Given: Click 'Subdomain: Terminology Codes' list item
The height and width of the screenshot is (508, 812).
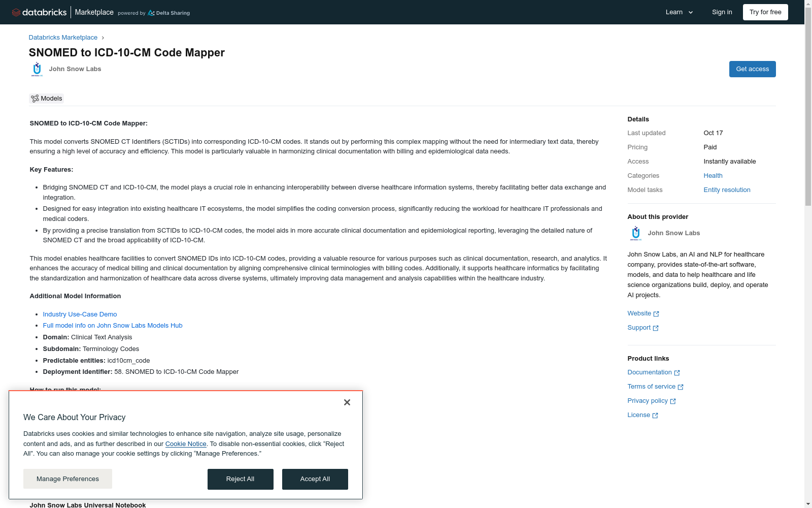Looking at the screenshot, I should (x=91, y=349).
